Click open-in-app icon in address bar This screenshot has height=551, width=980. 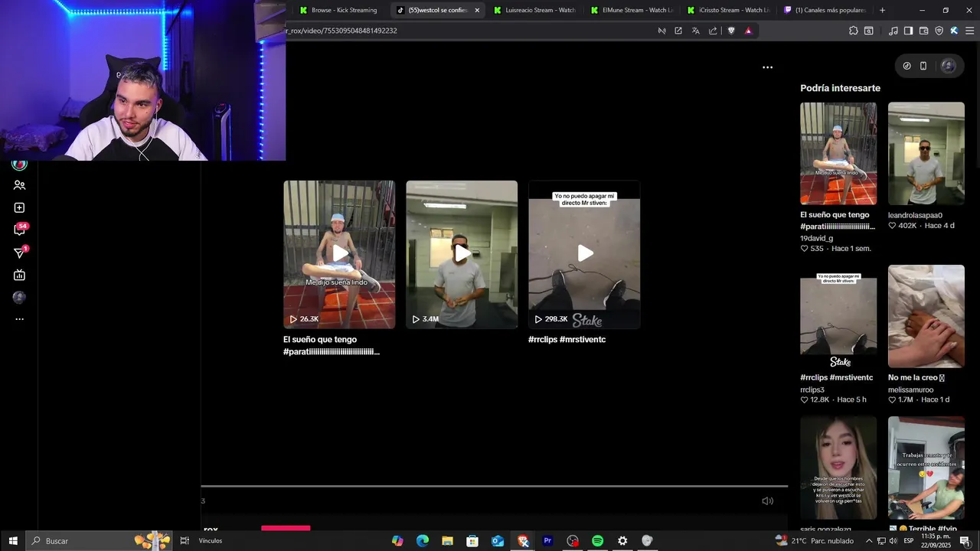(x=678, y=31)
